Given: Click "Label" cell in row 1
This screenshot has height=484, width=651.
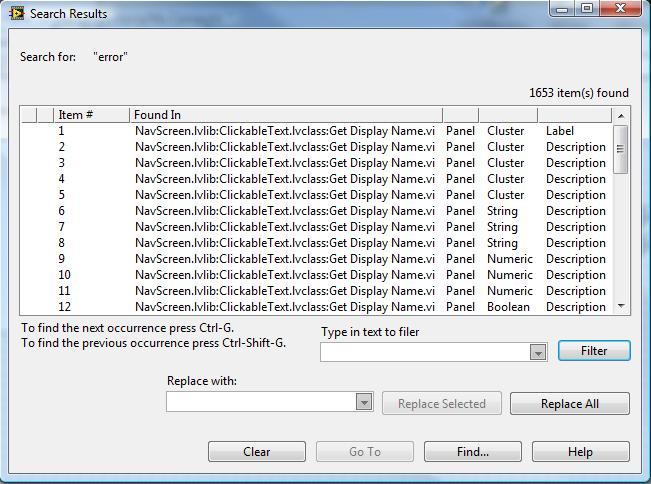Looking at the screenshot, I should tap(560, 131).
